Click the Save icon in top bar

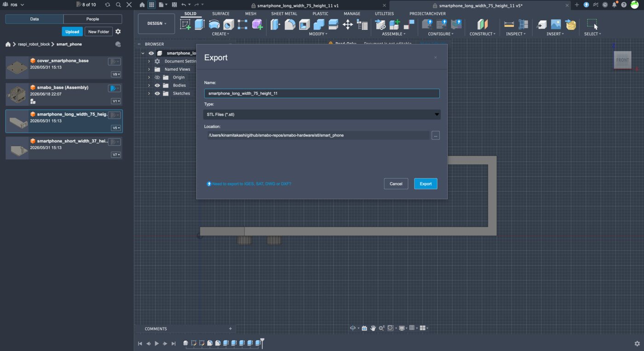[x=174, y=5]
